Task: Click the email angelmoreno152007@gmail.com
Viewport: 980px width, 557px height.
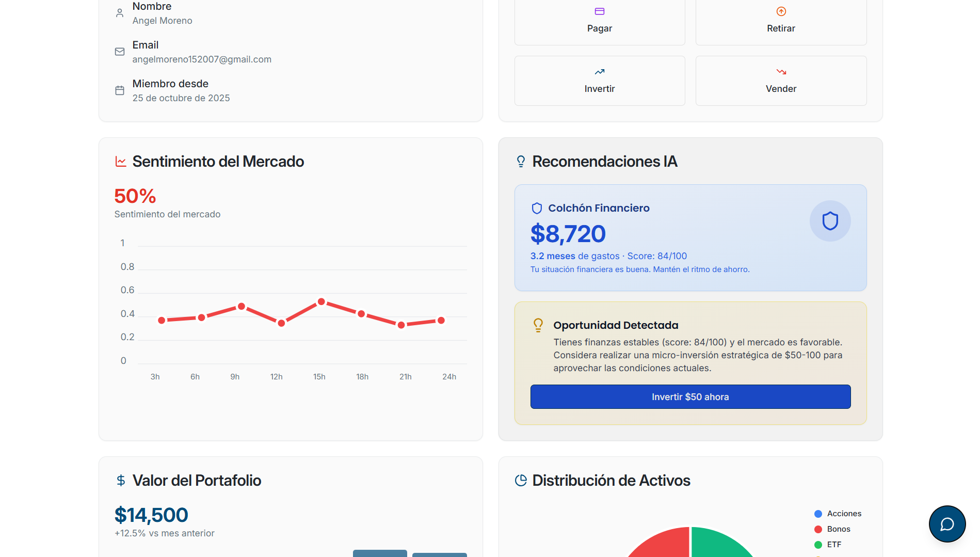Action: coord(202,59)
